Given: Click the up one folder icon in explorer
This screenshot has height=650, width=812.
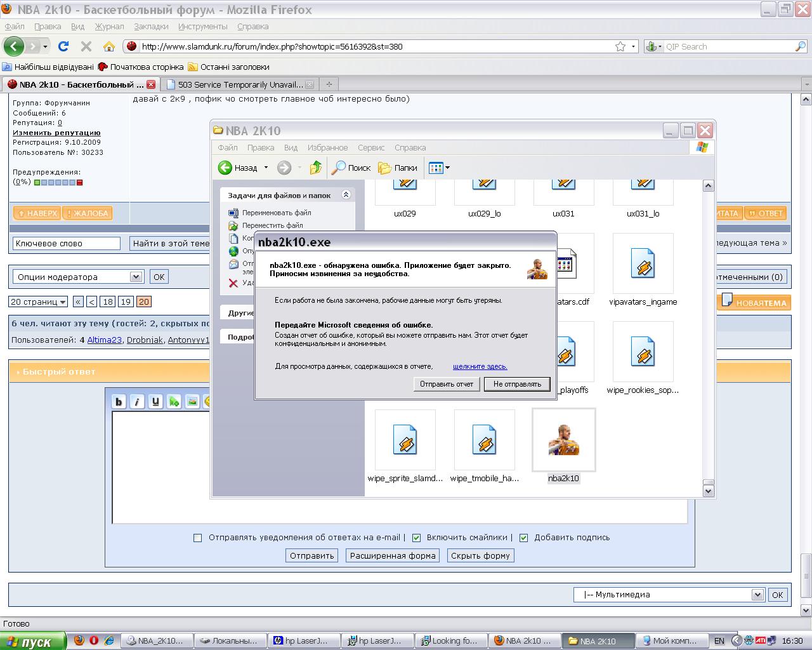Looking at the screenshot, I should click(x=315, y=168).
